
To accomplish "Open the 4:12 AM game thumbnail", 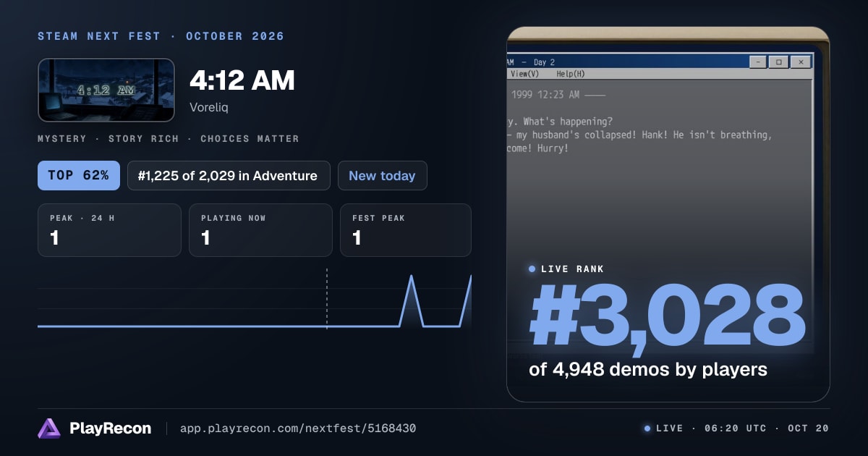I will click(106, 90).
